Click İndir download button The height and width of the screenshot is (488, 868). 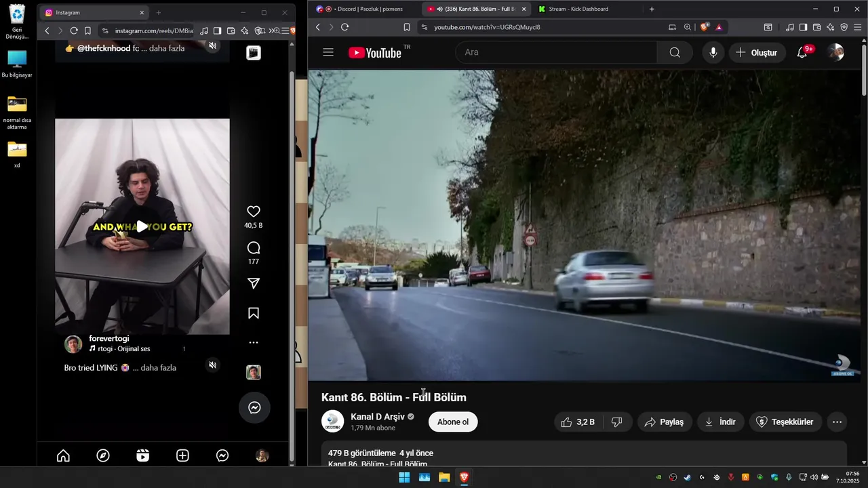click(720, 422)
